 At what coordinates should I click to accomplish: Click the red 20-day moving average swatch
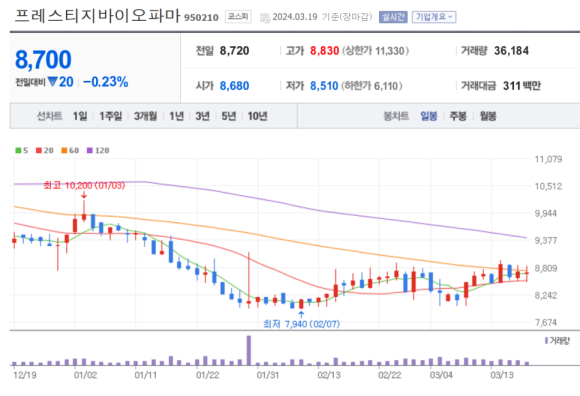coord(39,150)
